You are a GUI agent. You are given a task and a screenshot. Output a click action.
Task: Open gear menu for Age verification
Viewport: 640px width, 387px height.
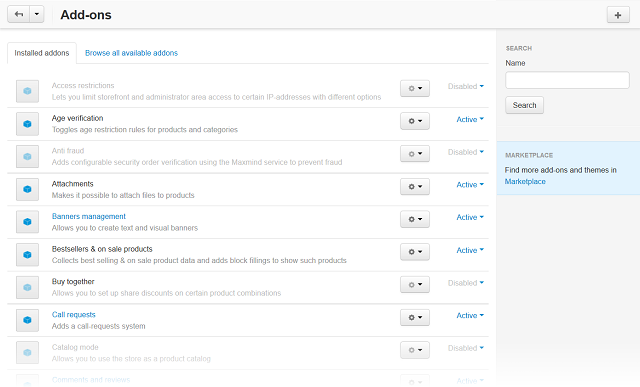[x=415, y=121]
